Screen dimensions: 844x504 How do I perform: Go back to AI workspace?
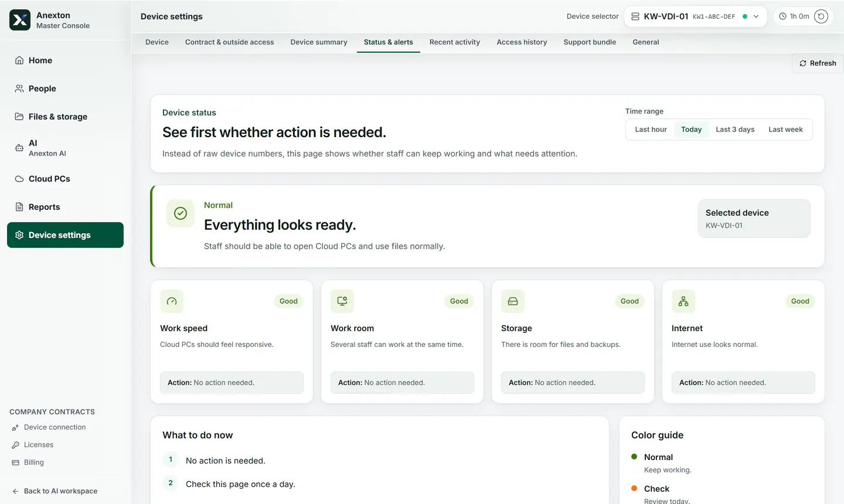click(60, 491)
